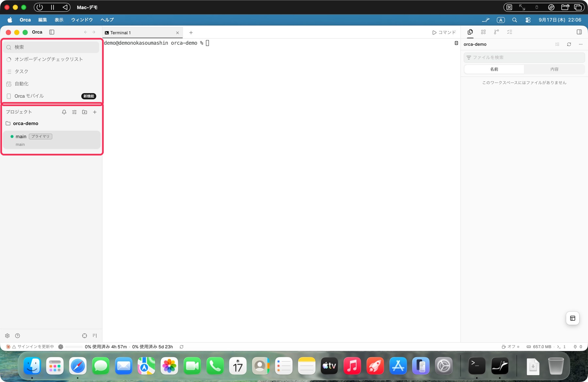Open the 編集 menu
The image size is (588, 382).
(x=42, y=20)
